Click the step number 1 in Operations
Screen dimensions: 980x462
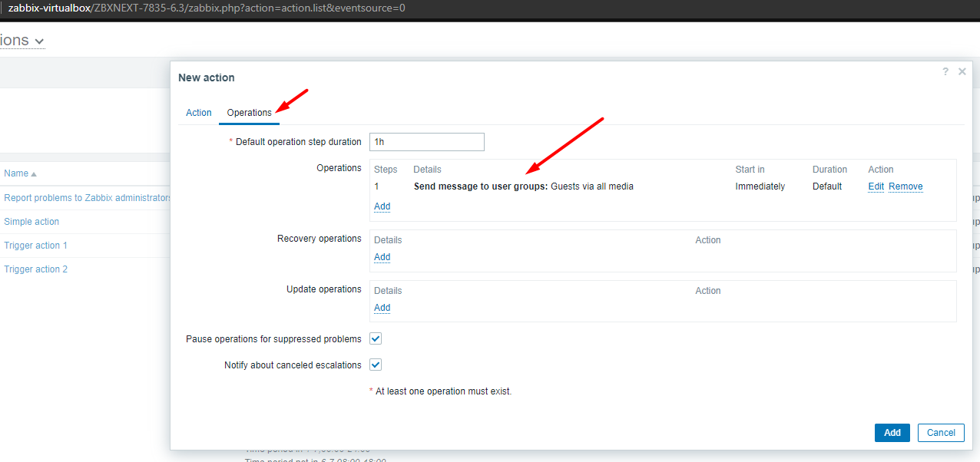(x=376, y=186)
